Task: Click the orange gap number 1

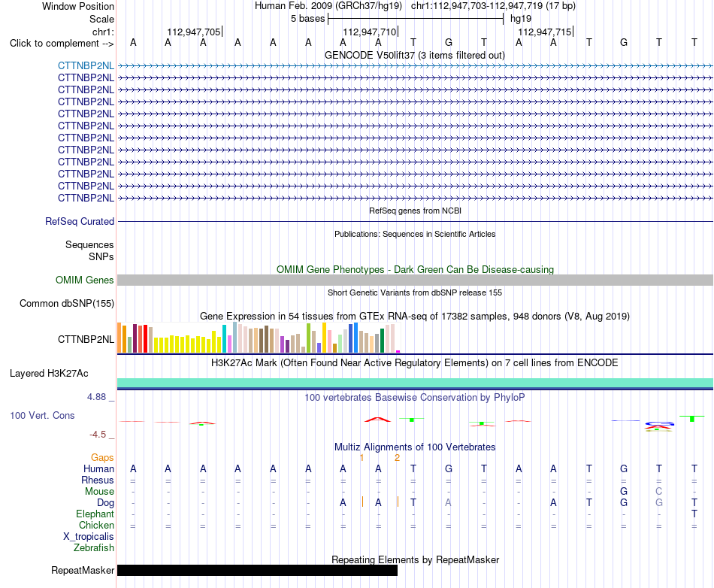Action: (x=362, y=458)
